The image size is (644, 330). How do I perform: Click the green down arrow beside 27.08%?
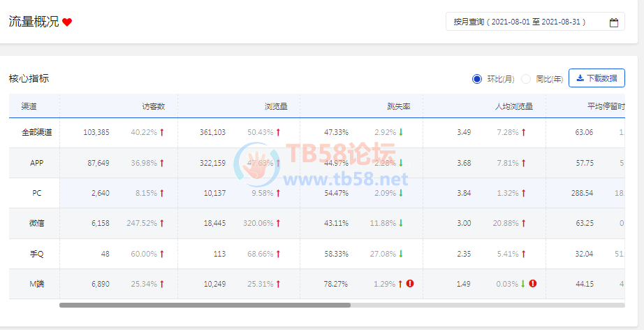401,254
